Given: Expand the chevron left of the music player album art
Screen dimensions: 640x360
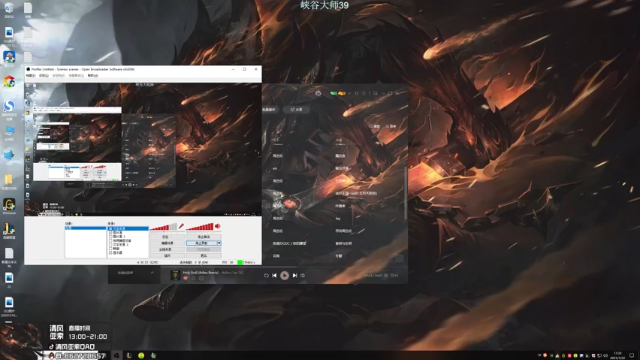Looking at the screenshot, I should click(152, 272).
